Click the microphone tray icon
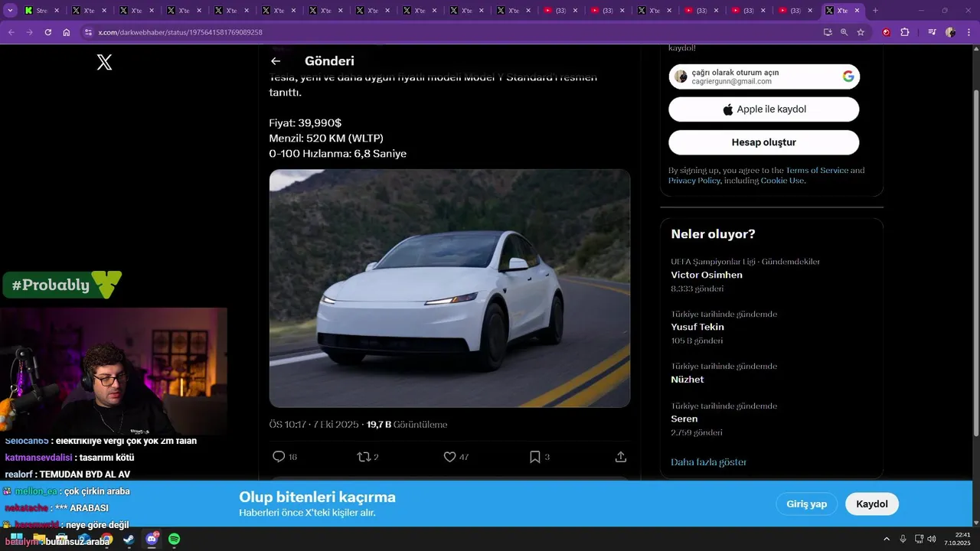 point(903,540)
